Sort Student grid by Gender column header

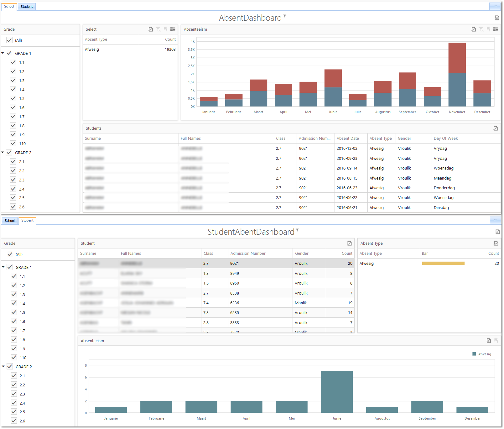tap(309, 253)
